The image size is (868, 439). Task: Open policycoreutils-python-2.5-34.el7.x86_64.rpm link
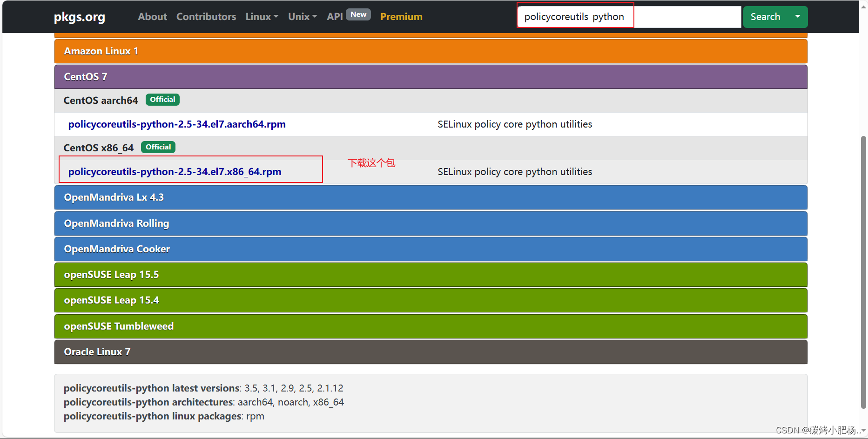pos(175,172)
